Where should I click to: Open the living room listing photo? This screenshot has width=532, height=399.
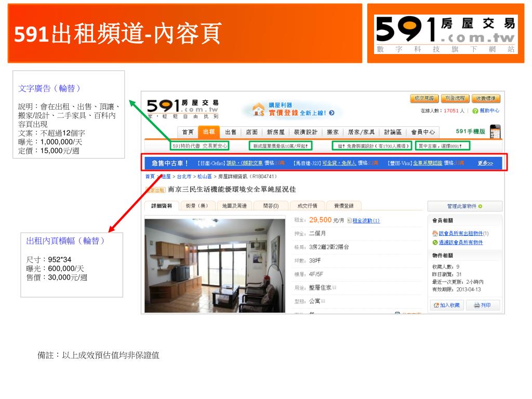(215, 265)
